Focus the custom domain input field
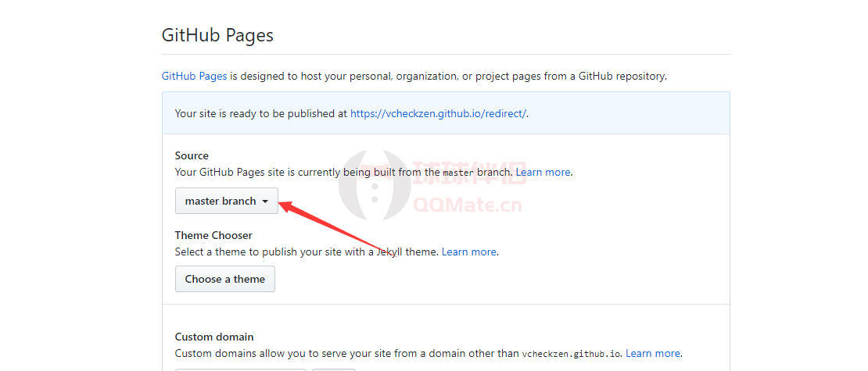Image resolution: width=868 pixels, height=371 pixels. (240, 369)
